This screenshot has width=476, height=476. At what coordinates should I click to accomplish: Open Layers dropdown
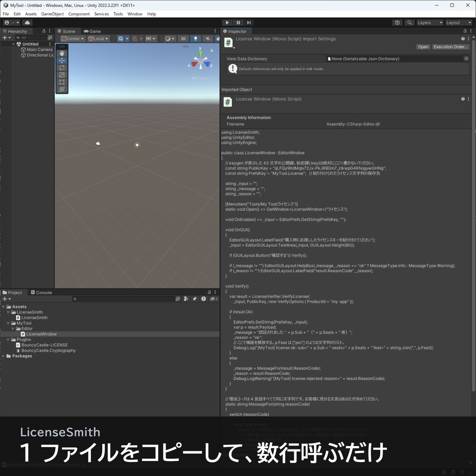(x=430, y=22)
